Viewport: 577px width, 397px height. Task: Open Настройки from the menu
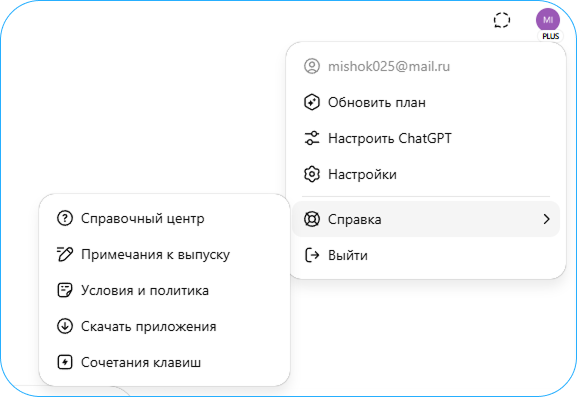tap(426, 174)
